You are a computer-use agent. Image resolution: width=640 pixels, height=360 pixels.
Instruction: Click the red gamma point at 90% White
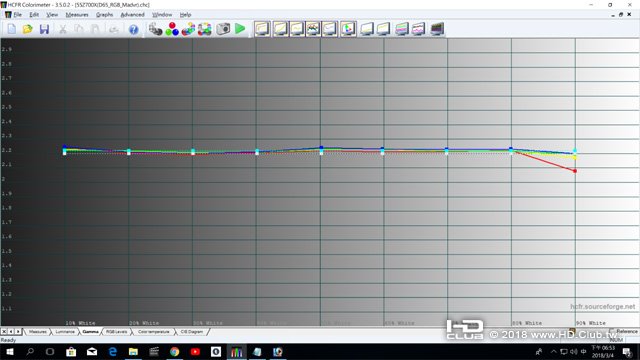coord(575,171)
